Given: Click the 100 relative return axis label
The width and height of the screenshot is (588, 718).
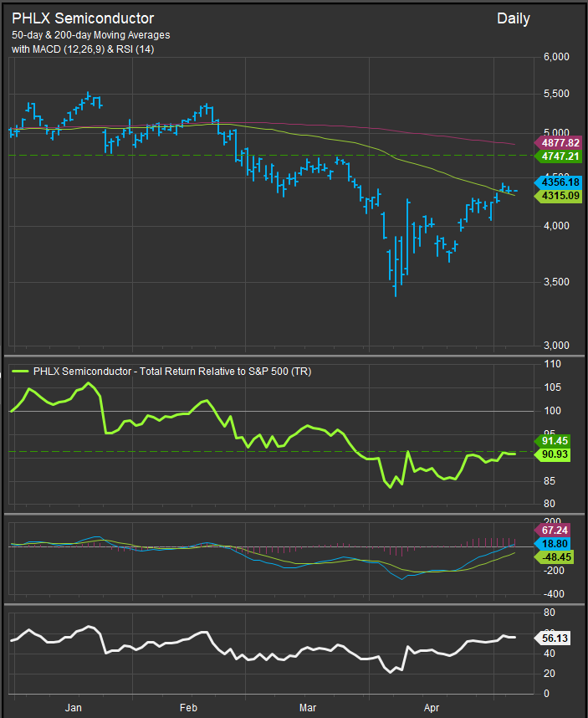Looking at the screenshot, I should (552, 411).
